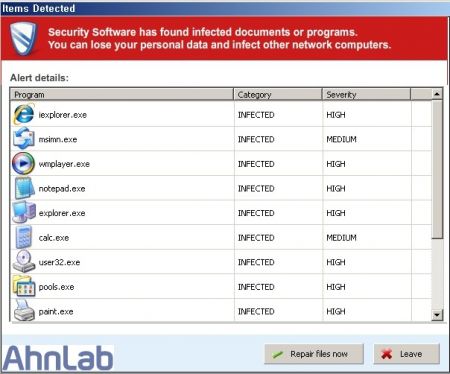Select the iexplorer.exe file name

point(63,115)
